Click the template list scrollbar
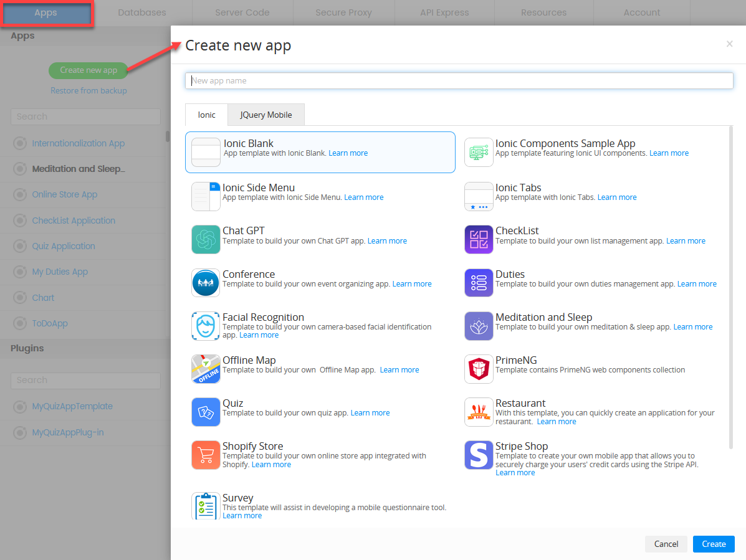746x560 pixels. [731, 287]
